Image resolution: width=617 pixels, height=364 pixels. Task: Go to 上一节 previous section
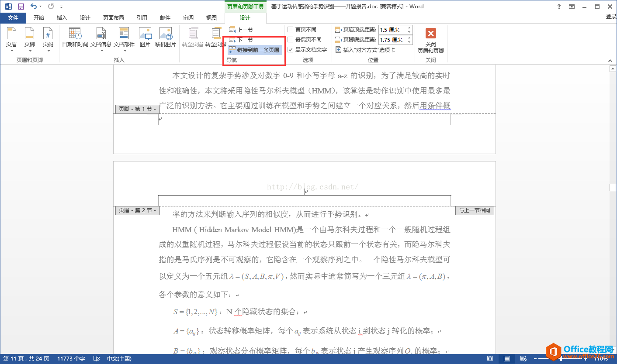pos(241,30)
